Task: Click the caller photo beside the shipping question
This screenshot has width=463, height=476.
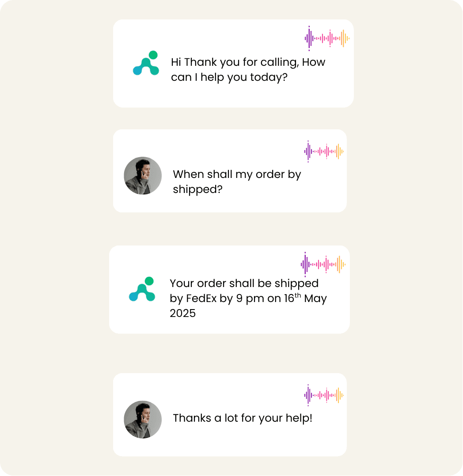Action: point(143,176)
